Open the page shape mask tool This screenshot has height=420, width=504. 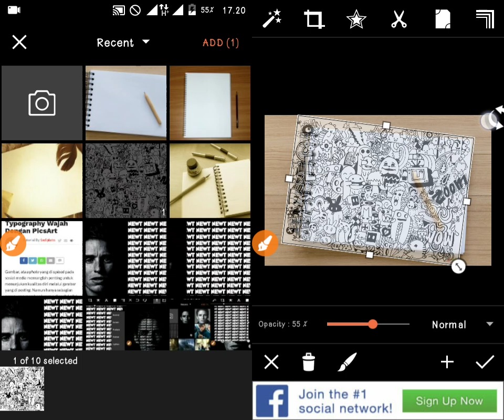(x=443, y=19)
